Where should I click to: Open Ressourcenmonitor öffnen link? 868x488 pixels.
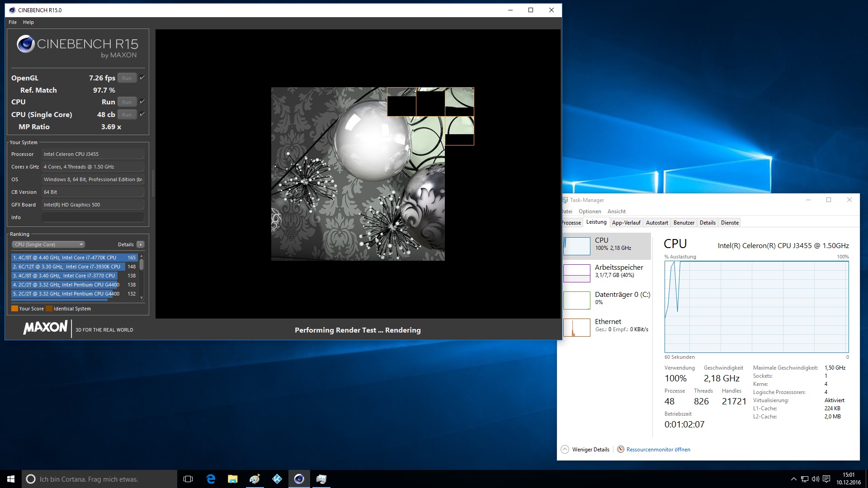pos(658,450)
